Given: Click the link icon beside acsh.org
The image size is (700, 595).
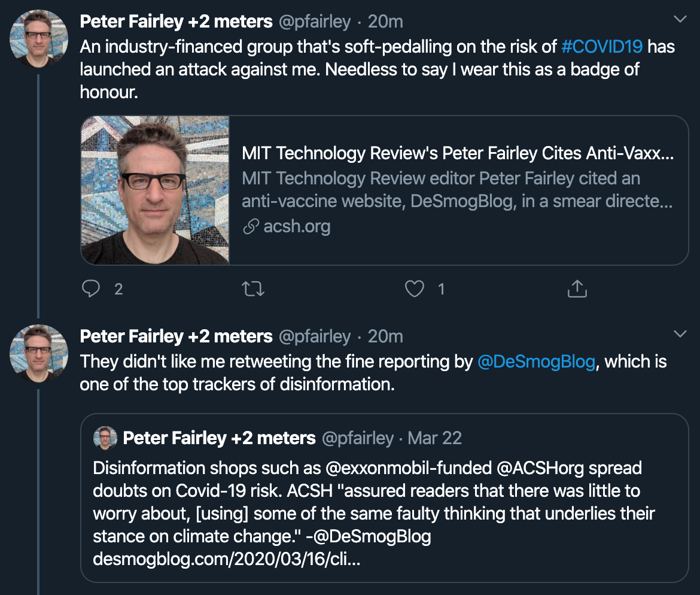Looking at the screenshot, I should click(251, 226).
